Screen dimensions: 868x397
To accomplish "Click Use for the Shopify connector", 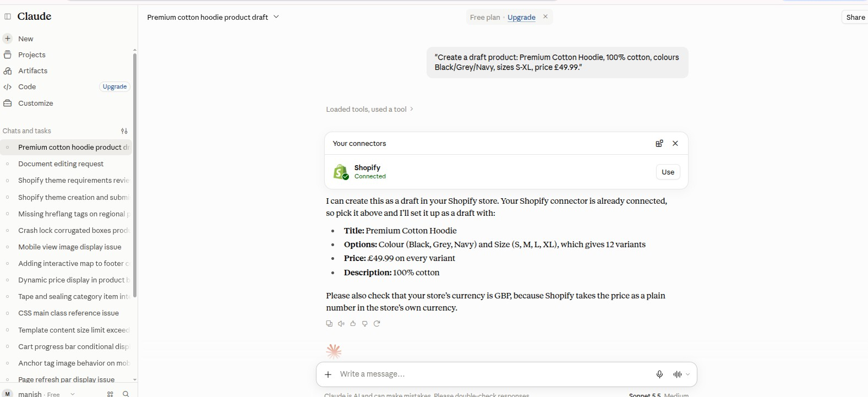I will pos(668,172).
